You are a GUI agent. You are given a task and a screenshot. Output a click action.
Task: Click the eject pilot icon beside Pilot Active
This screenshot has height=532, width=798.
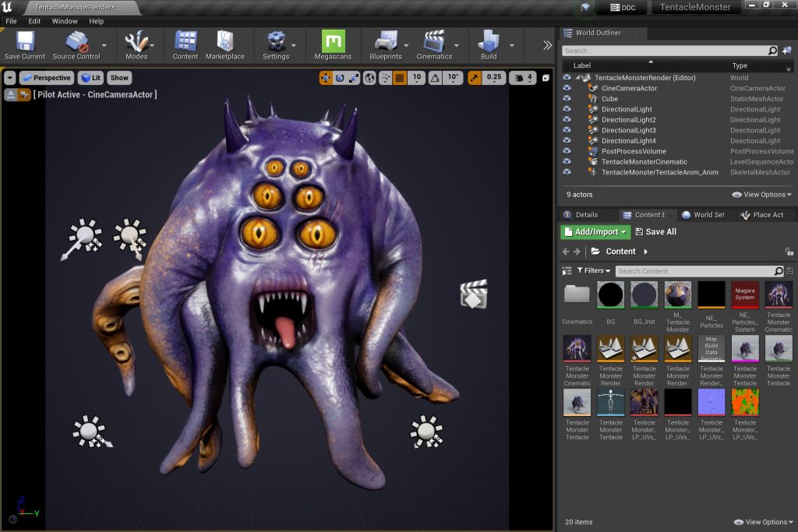click(x=11, y=94)
